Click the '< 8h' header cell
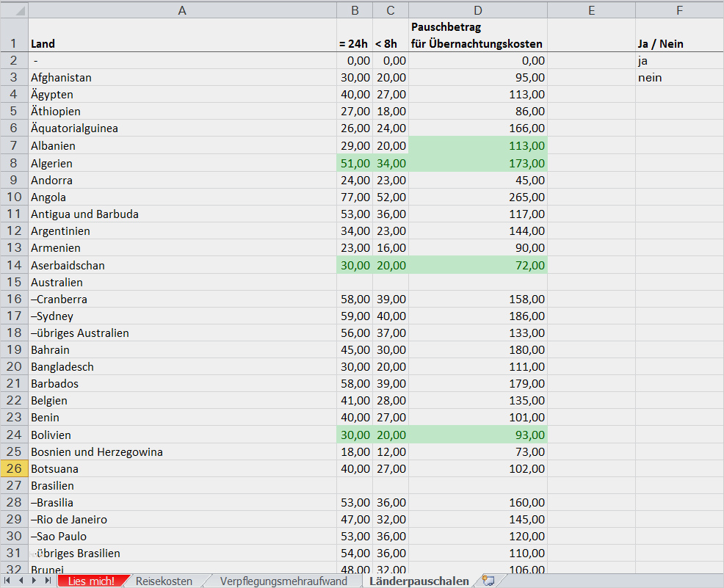This screenshot has height=588, width=724. pos(391,35)
